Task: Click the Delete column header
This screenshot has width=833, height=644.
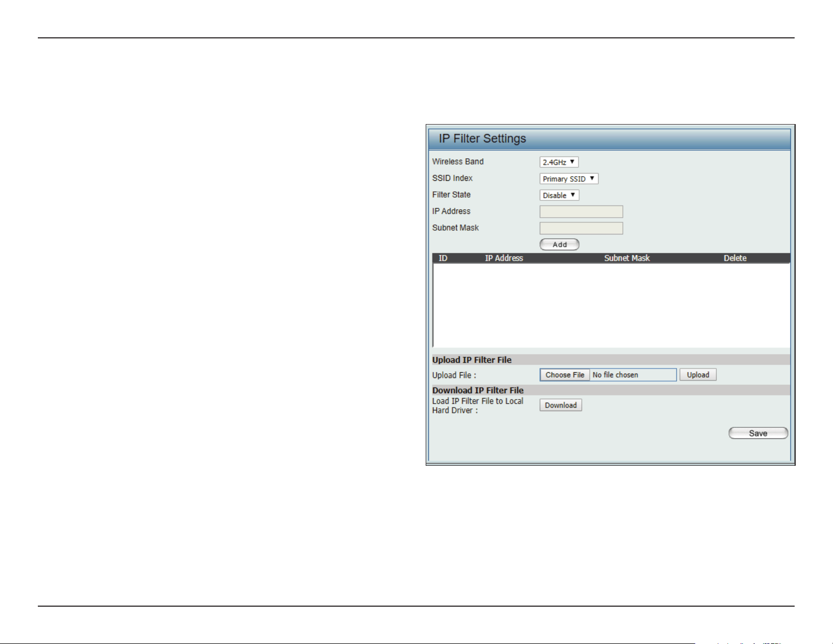Action: [735, 258]
